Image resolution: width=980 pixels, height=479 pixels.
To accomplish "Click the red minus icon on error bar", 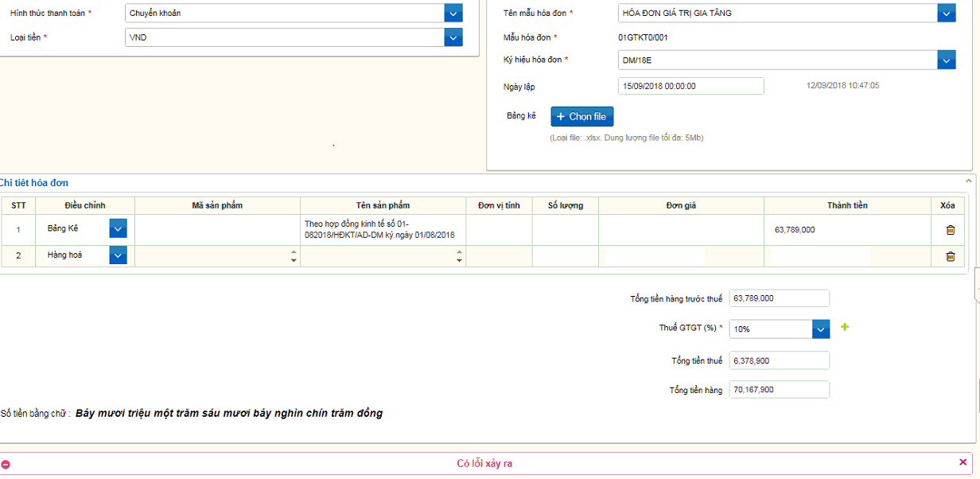I will [x=6, y=464].
